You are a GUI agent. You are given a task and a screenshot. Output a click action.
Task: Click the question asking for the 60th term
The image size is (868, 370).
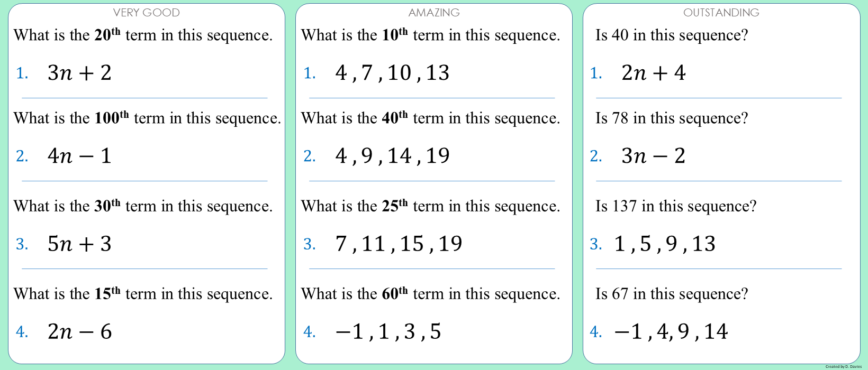click(x=430, y=293)
